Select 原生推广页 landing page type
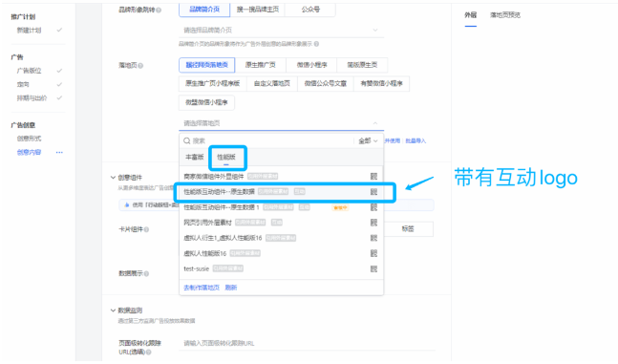The image size is (618, 364). [x=261, y=65]
